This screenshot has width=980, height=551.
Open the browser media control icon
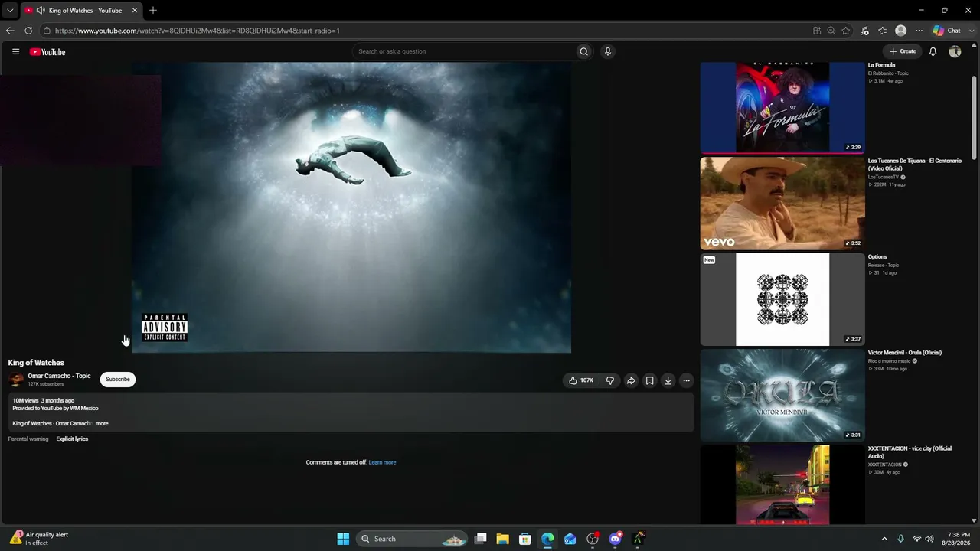coord(864,31)
